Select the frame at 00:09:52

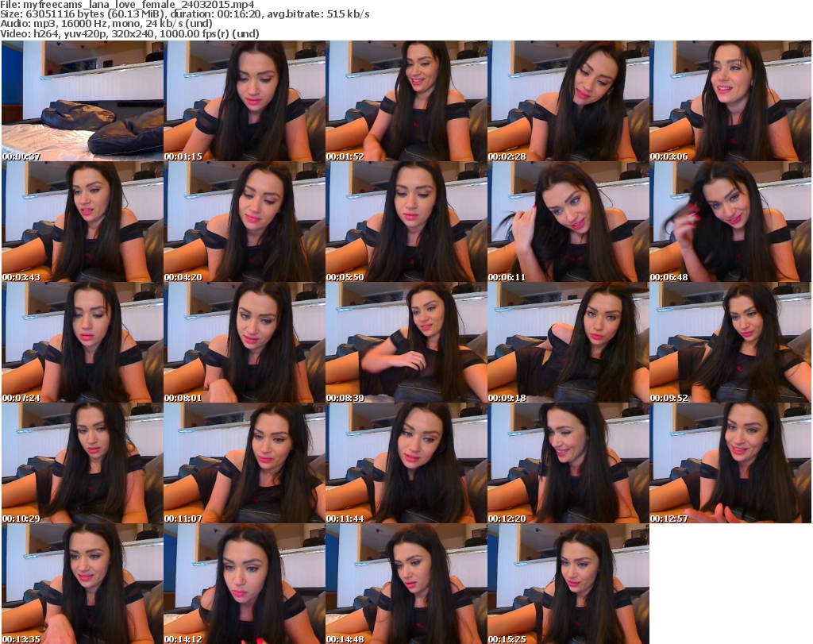pyautogui.click(x=730, y=342)
